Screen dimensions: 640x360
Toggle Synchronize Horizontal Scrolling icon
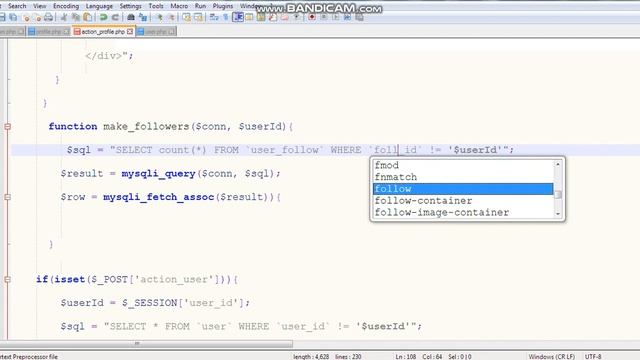click(198, 17)
